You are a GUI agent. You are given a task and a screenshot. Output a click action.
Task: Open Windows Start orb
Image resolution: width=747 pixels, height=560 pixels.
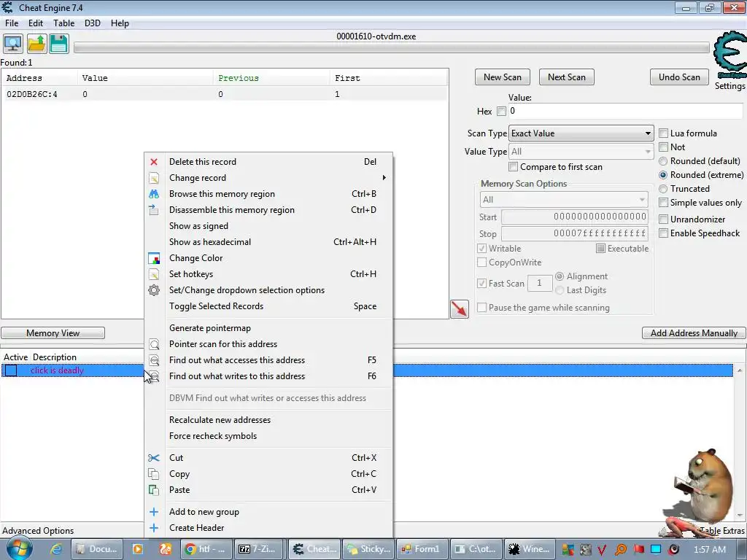tap(20, 548)
